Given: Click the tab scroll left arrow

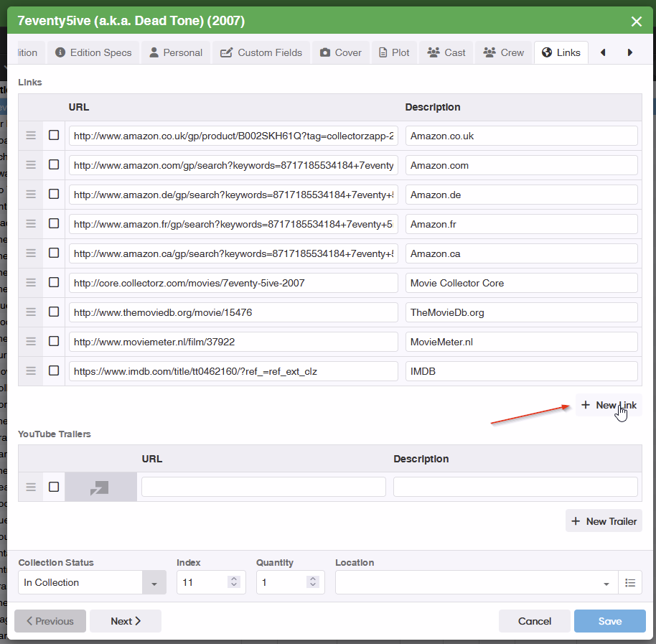Looking at the screenshot, I should (x=603, y=52).
